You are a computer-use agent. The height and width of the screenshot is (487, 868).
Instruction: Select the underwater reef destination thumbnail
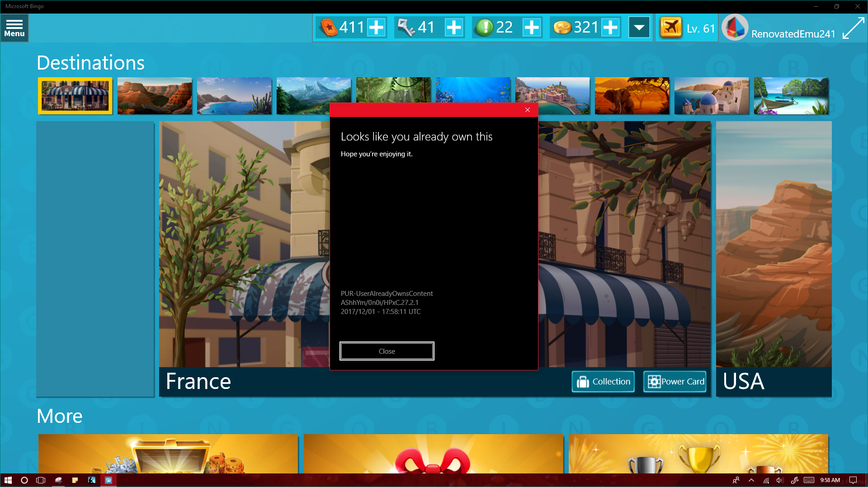pos(473,90)
